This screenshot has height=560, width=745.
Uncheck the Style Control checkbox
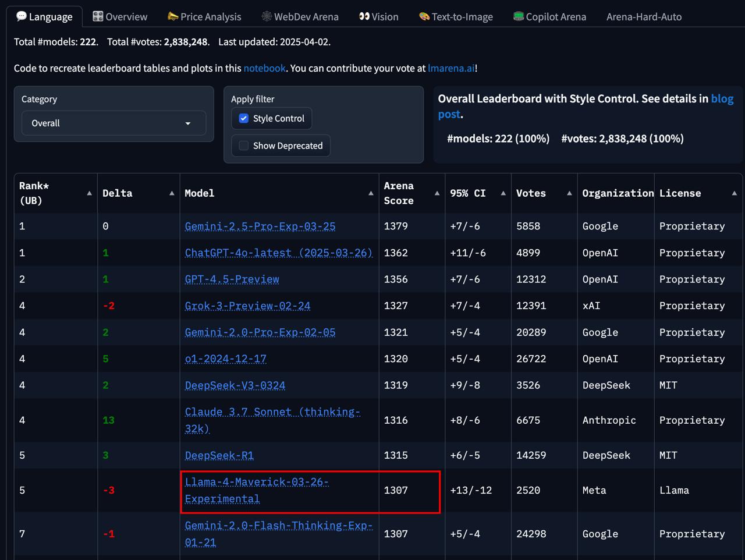244,118
